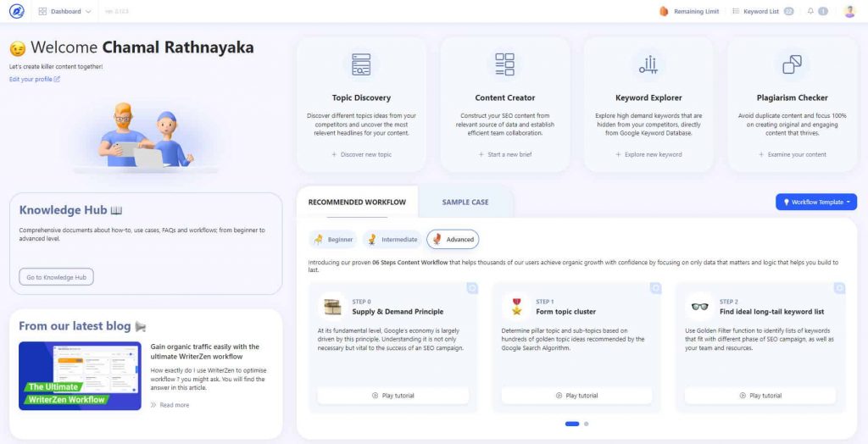
Task: Click the Step 2 glasses icon
Action: tap(699, 307)
